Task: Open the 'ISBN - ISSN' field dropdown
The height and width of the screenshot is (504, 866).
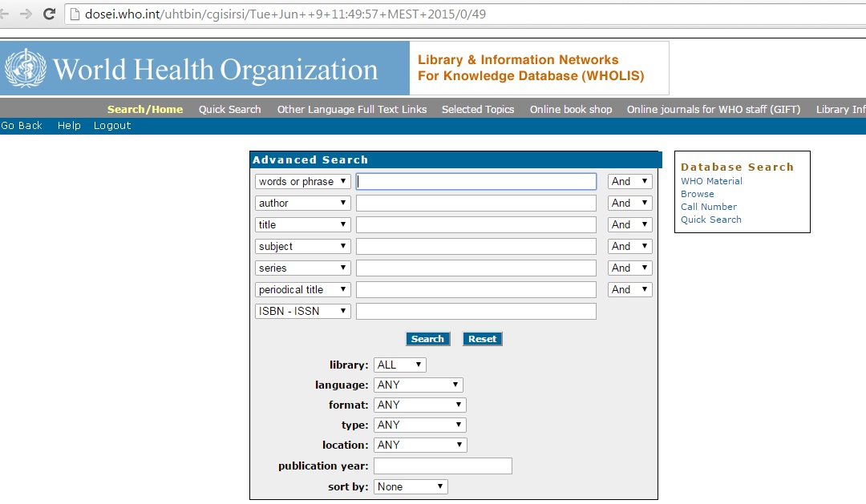Action: [302, 311]
